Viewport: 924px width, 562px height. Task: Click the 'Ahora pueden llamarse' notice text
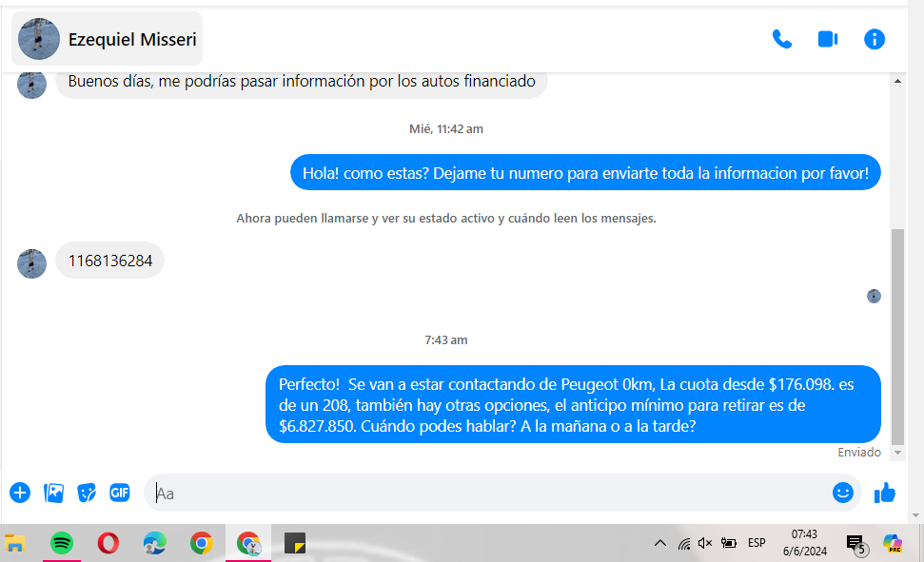click(446, 219)
